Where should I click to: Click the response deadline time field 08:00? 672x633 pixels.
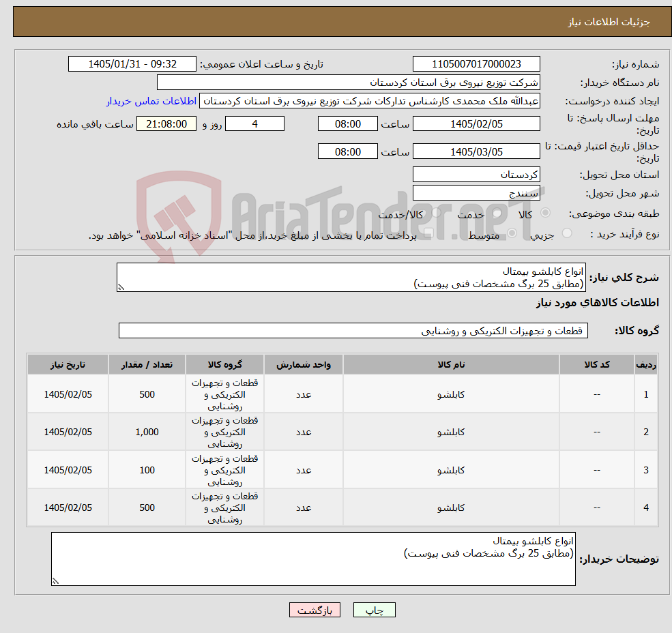pyautogui.click(x=347, y=124)
